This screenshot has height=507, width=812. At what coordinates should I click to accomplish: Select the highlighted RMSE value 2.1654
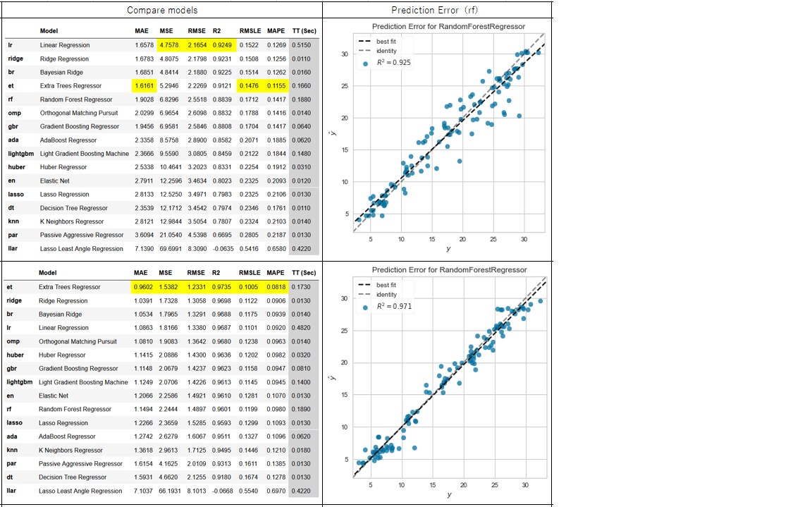[x=197, y=45]
